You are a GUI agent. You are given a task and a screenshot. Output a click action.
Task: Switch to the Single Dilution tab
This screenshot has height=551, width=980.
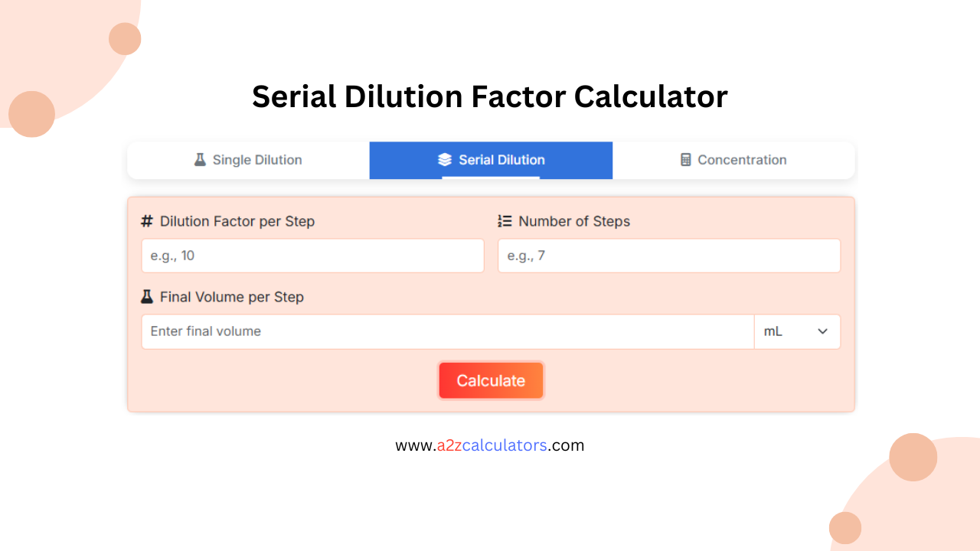click(247, 160)
